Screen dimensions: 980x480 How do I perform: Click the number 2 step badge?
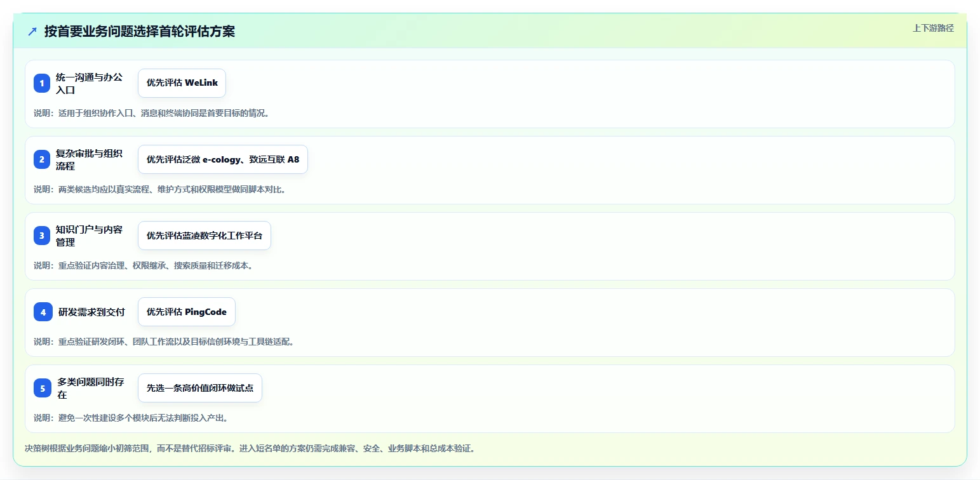click(x=42, y=159)
